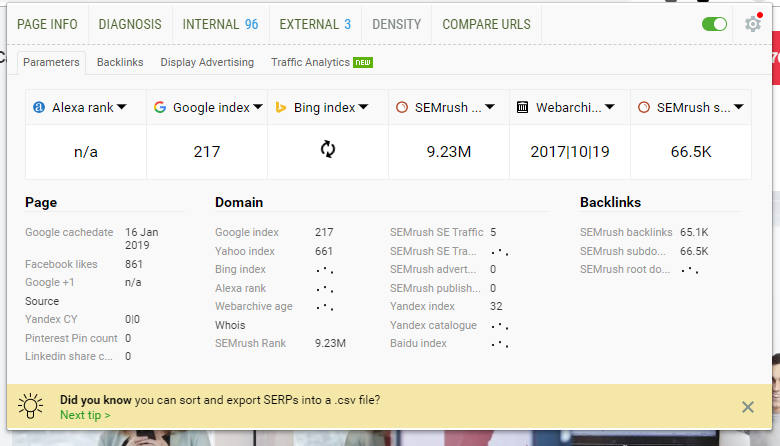The height and width of the screenshot is (446, 780).
Task: Click the Next tip link
Action: pyautogui.click(x=85, y=415)
